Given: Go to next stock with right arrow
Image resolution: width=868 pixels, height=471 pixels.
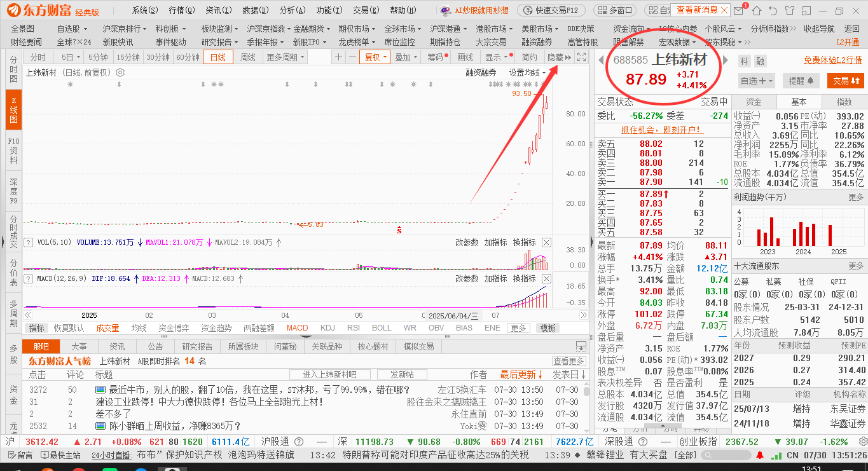Looking at the screenshot, I should pyautogui.click(x=727, y=60).
